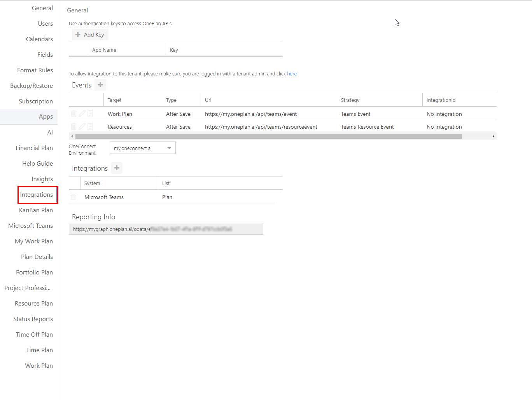Select the teams/event URL cell
The width and height of the screenshot is (532, 400).
251,114
